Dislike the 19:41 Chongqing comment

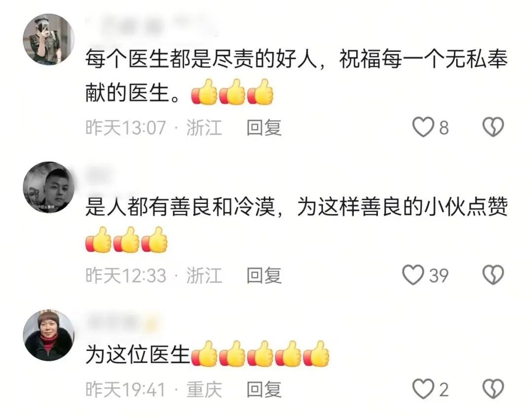click(493, 389)
